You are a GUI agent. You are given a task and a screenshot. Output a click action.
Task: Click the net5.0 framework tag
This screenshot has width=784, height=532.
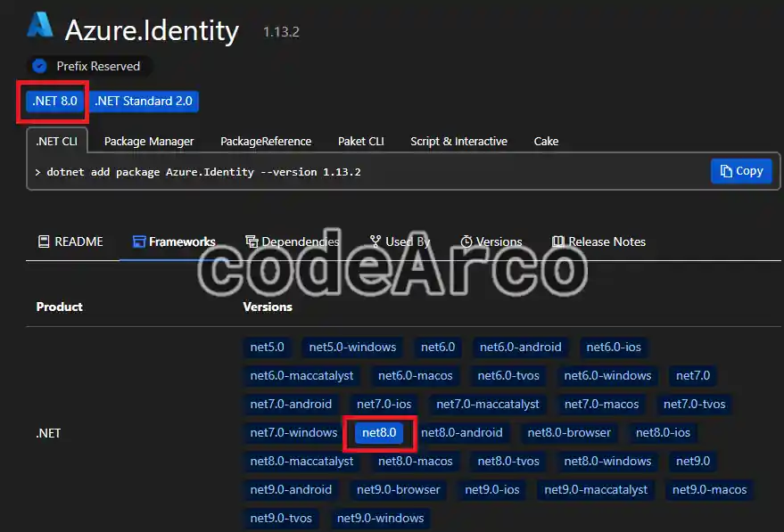[267, 348]
